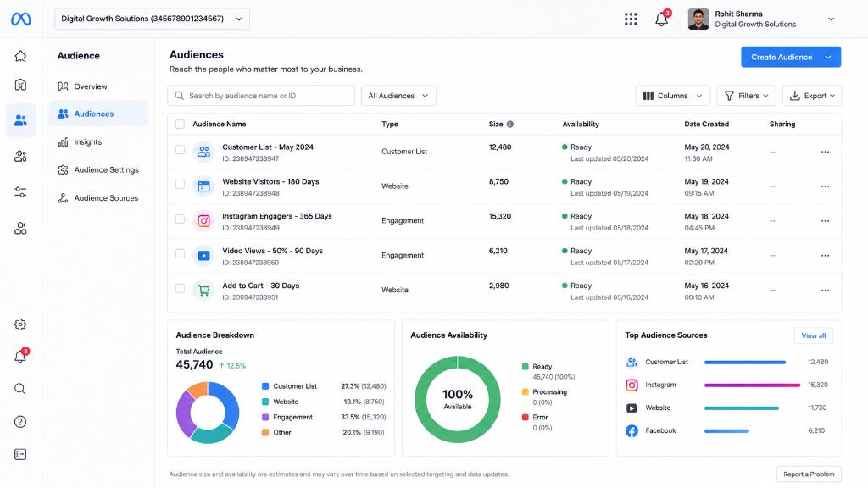This screenshot has height=488, width=868.
Task: Check the Website Visitors - 180 Days checkbox
Action: pyautogui.click(x=180, y=184)
